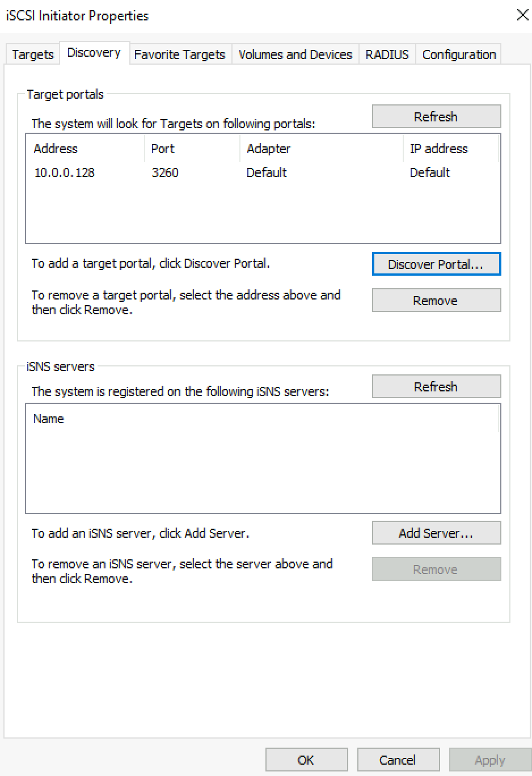Go to the Configuration tab
This screenshot has height=776, width=532.
pos(459,54)
